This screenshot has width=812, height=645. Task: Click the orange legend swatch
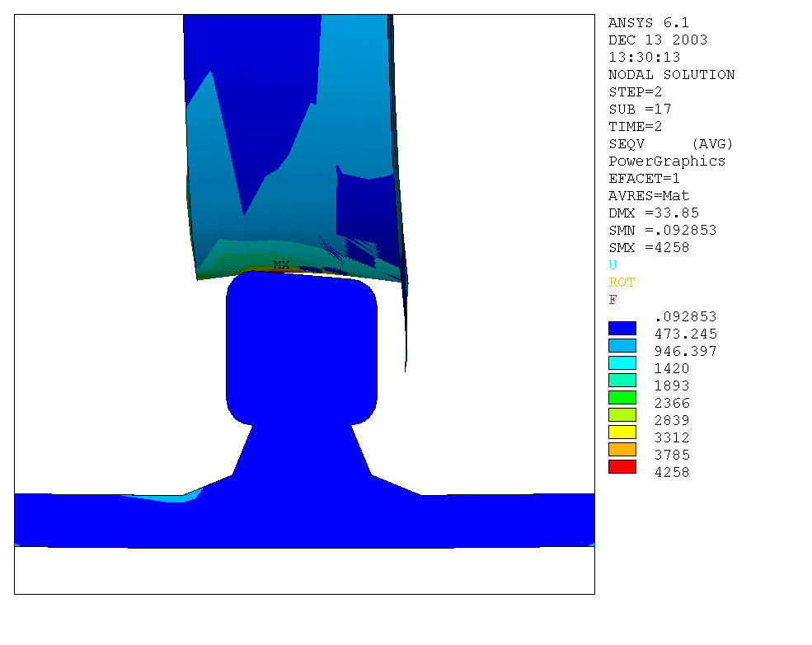pyautogui.click(x=622, y=449)
